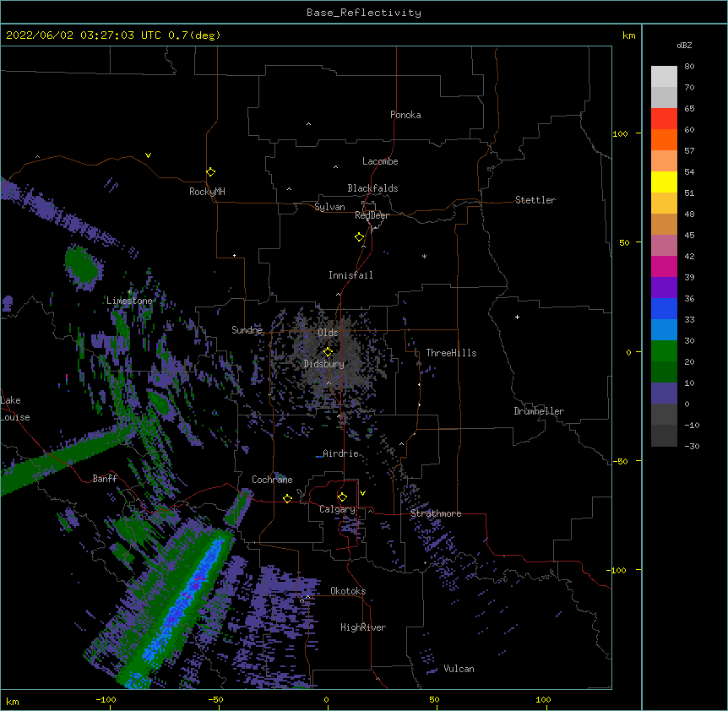The height and width of the screenshot is (711, 728).
Task: Click the -30 value on dBZ legend
Action: [692, 446]
